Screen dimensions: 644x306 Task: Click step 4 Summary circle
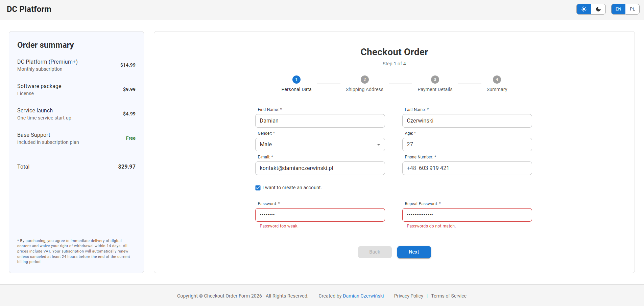(497, 80)
